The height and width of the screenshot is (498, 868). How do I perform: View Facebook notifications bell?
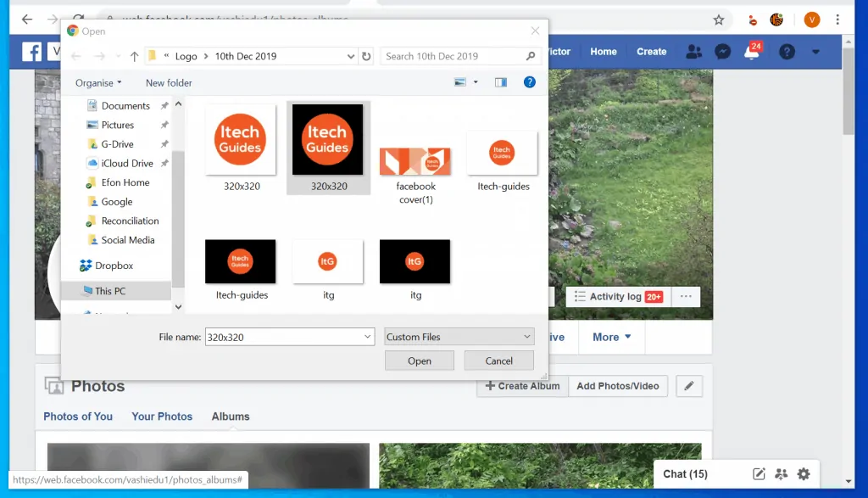point(752,51)
